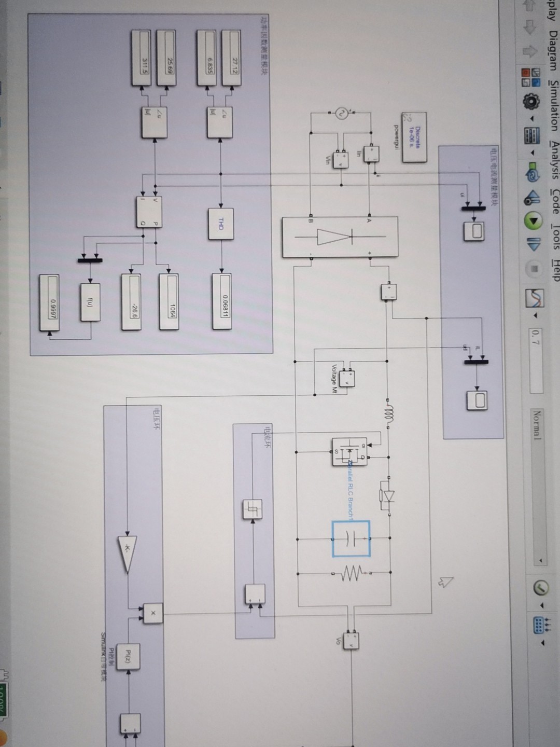Select the Vo voltage measurement block

pyautogui.click(x=352, y=641)
